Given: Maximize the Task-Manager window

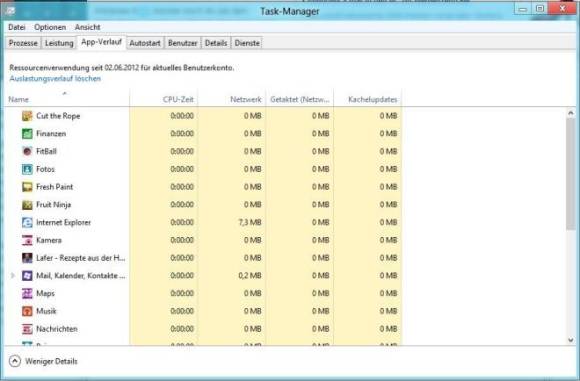Looking at the screenshot, I should tap(540, 9).
